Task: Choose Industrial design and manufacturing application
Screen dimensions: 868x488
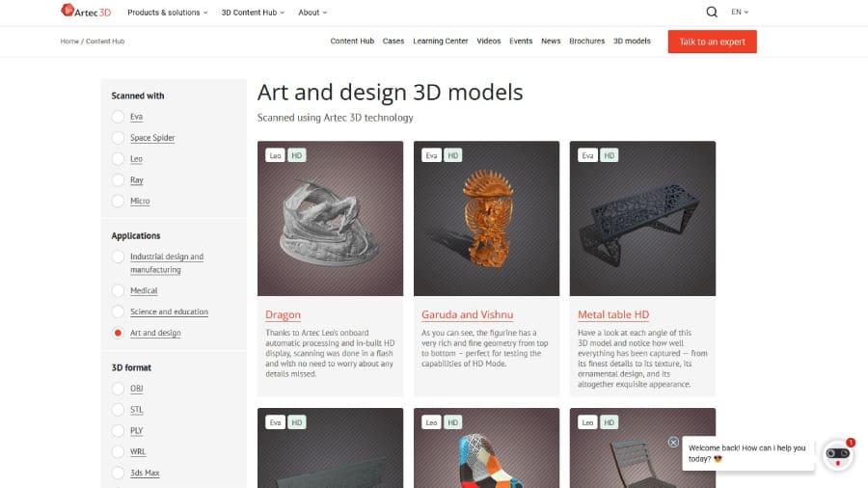Action: coord(118,257)
